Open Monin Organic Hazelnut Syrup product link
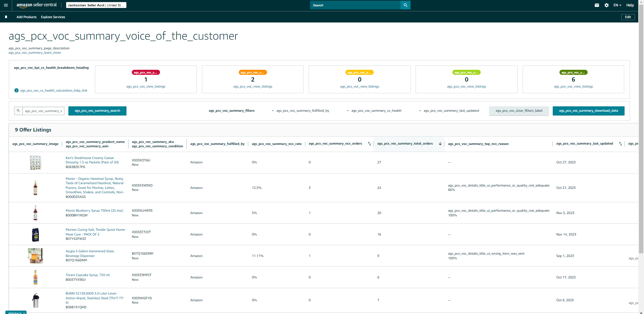Screen dimensions: 644x314 (x=95, y=186)
